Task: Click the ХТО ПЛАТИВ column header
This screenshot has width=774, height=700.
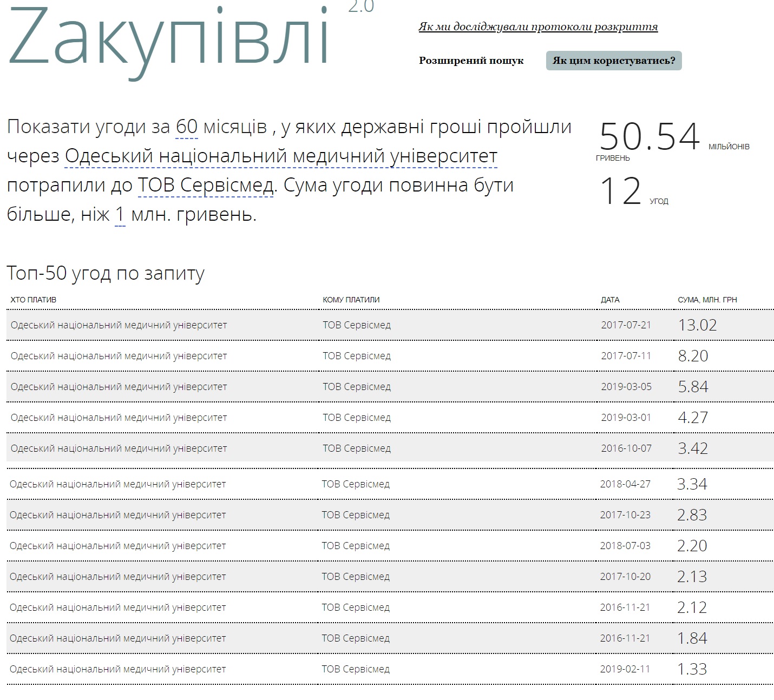Action: coord(34,300)
